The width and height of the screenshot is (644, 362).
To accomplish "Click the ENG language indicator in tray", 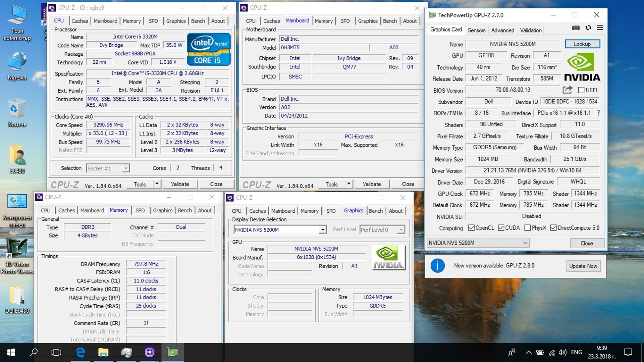I will (x=577, y=352).
